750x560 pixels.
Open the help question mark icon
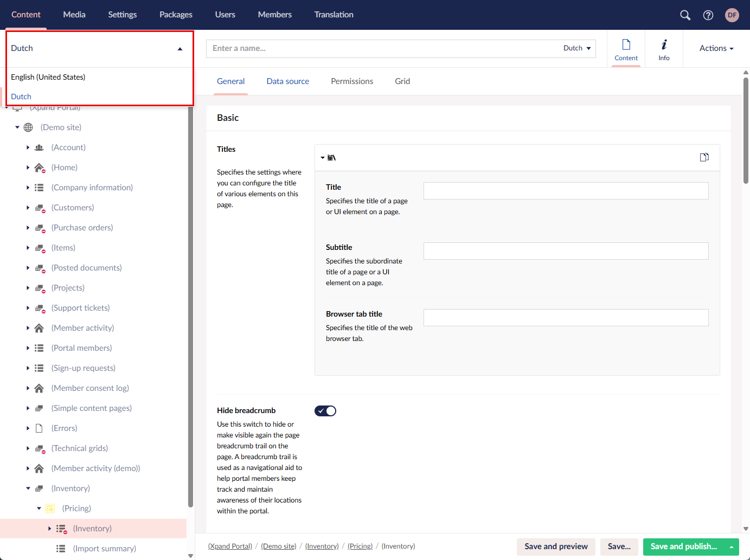(x=708, y=15)
